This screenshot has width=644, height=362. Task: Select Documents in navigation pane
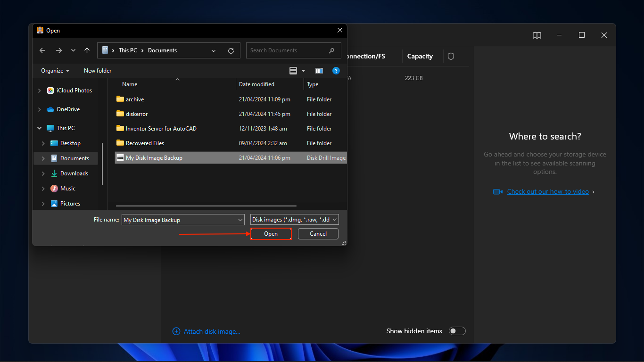point(70,158)
